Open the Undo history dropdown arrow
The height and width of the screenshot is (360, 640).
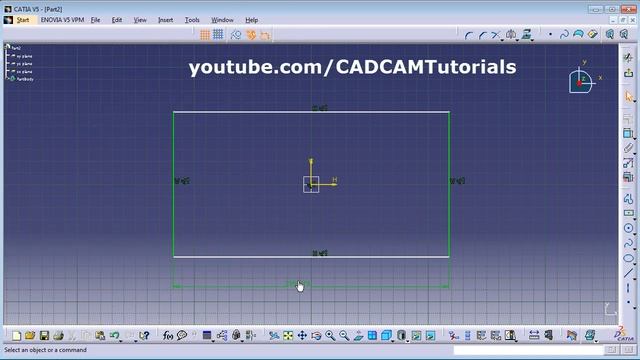(121, 340)
